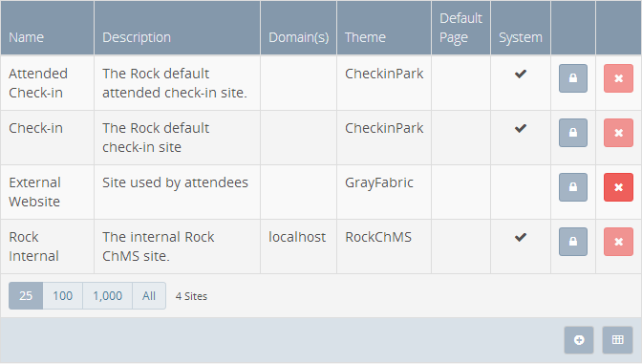Select CheckinPark theme in Attended Check-in row

[x=384, y=74]
